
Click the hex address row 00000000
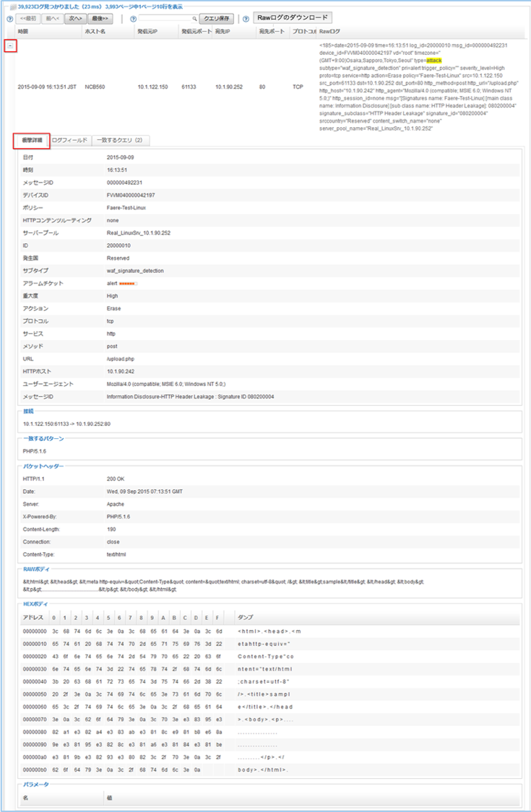point(35,632)
